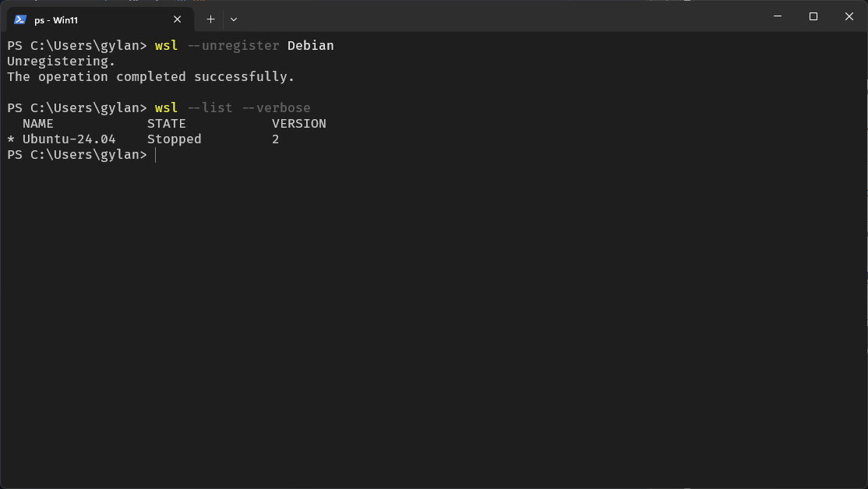Click the "--list" flag in the second command

210,108
